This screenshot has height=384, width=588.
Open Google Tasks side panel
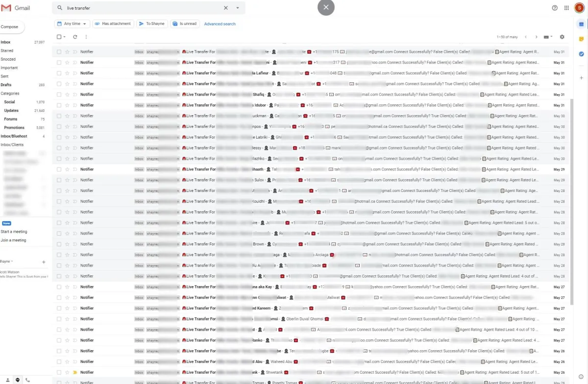[581, 54]
